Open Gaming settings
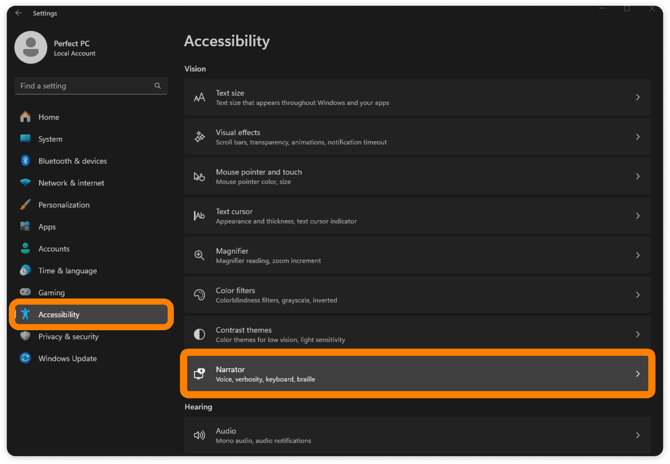This screenshot has width=670, height=464. (x=91, y=293)
